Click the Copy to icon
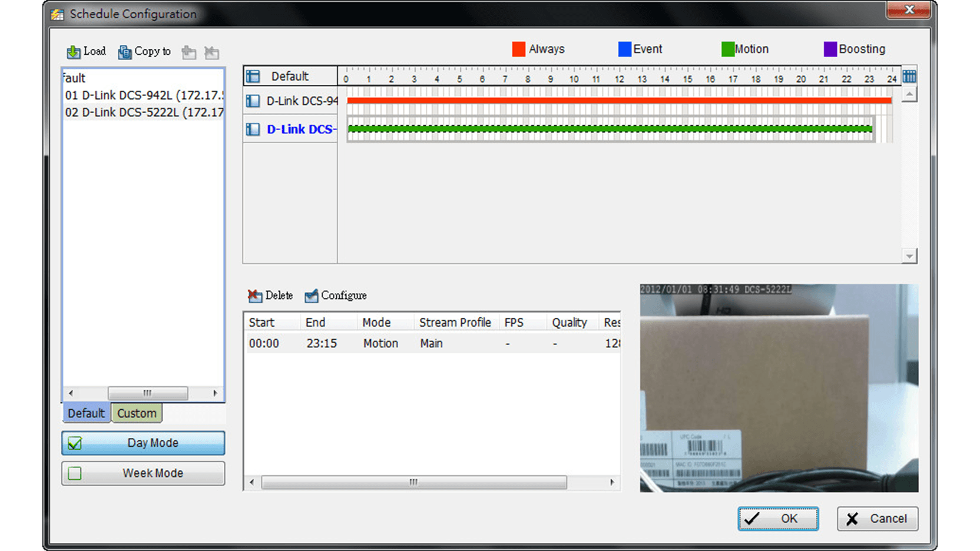The width and height of the screenshot is (980, 551). (x=125, y=52)
